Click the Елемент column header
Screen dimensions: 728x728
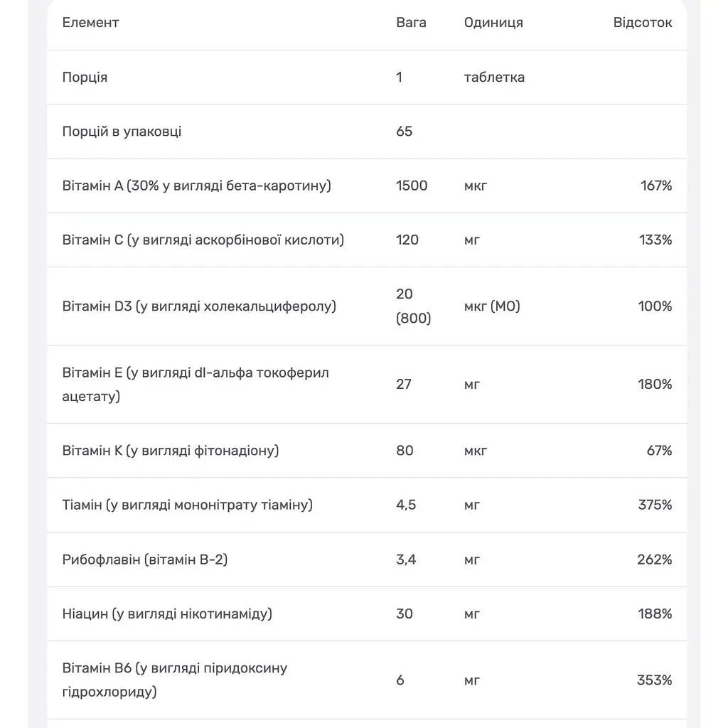(90, 22)
